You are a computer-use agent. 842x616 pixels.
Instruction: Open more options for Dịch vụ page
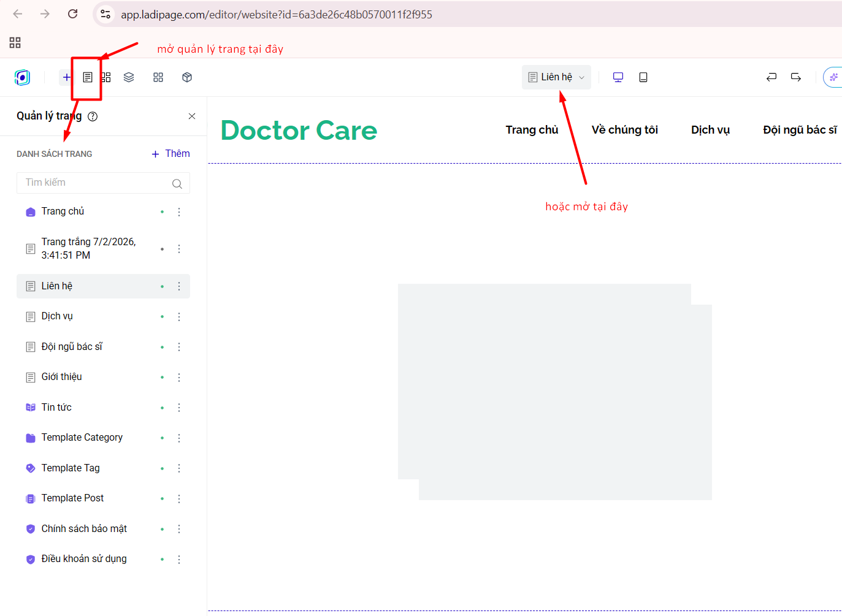(x=179, y=317)
